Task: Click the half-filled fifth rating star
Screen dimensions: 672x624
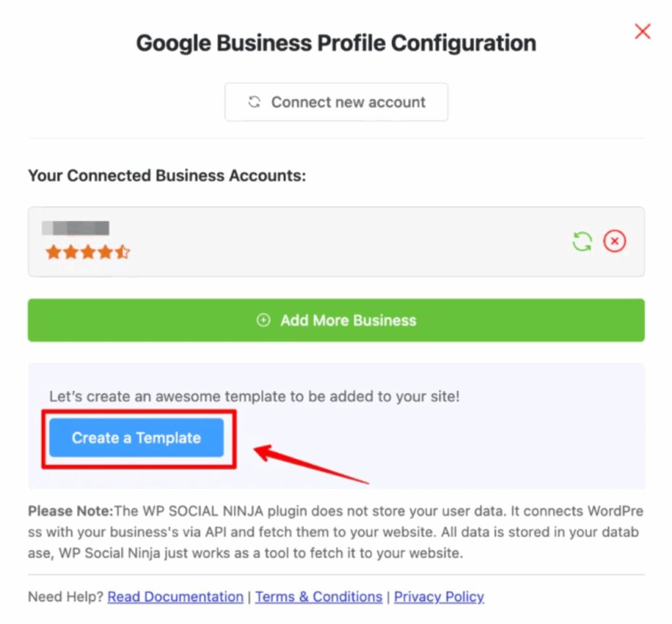Action: [x=123, y=253]
